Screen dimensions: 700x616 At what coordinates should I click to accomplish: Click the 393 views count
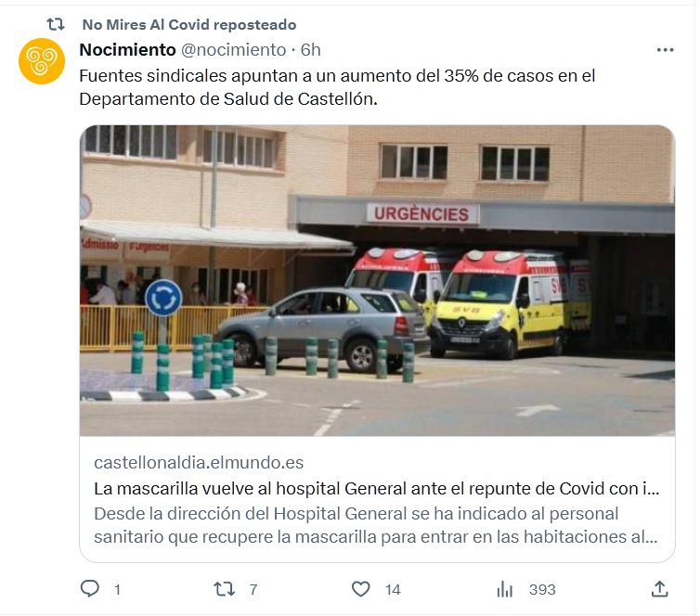[x=542, y=590]
